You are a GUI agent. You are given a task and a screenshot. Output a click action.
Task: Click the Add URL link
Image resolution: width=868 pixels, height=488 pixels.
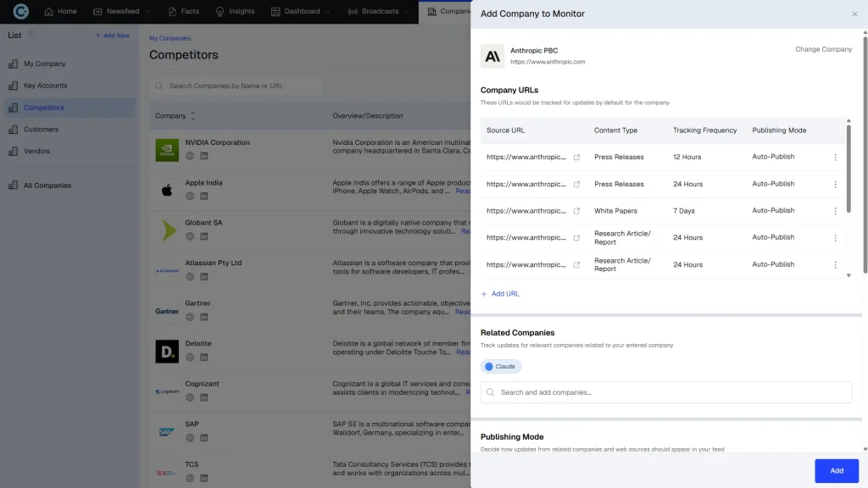pyautogui.click(x=500, y=294)
